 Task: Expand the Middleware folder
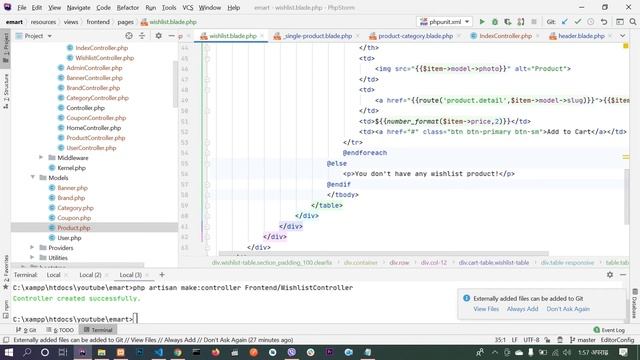[x=41, y=158]
